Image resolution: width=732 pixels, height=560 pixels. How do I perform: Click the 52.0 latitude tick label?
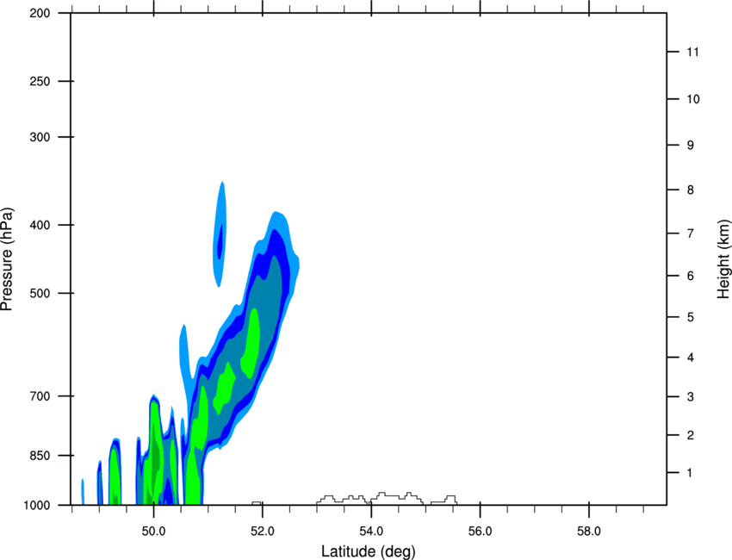263,532
